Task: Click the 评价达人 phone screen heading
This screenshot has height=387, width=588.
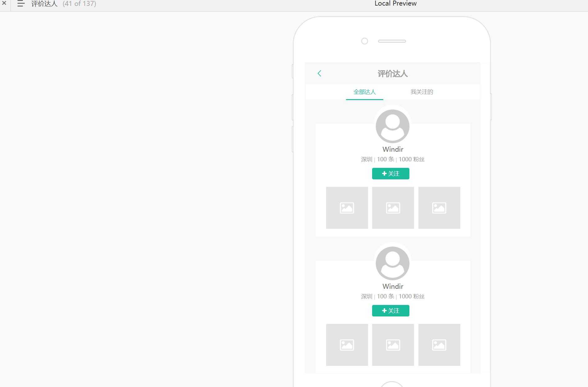Action: [393, 74]
